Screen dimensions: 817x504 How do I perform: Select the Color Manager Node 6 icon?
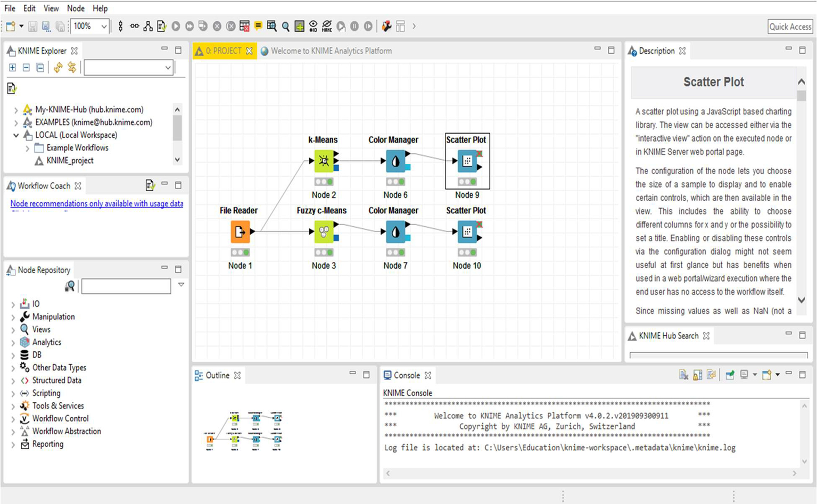tap(395, 161)
